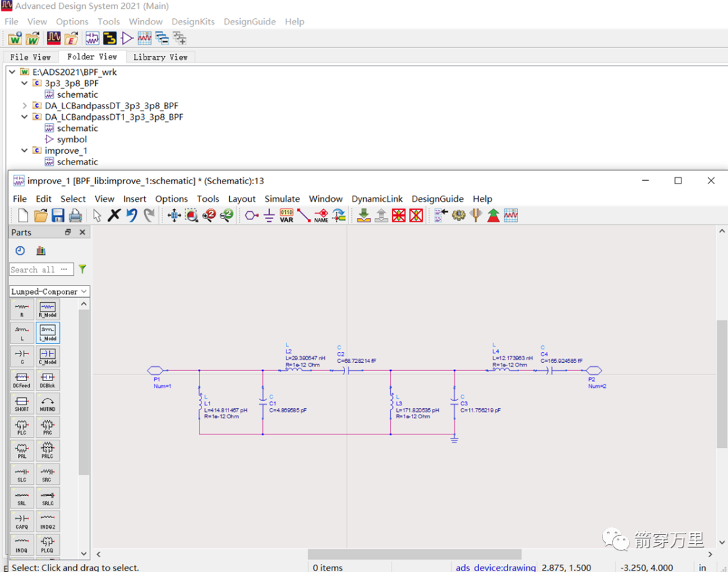Screen dimensions: 728x572
Task: Select the DCFeed part in palette
Action: 22,380
